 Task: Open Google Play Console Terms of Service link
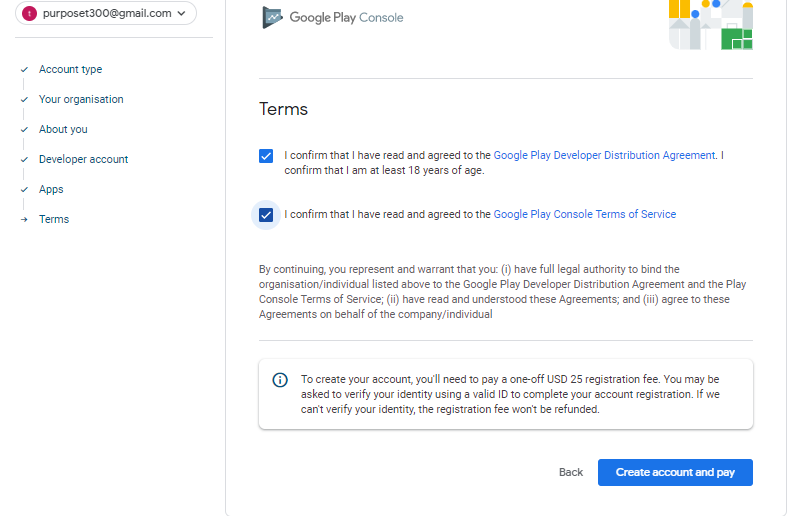[584, 214]
